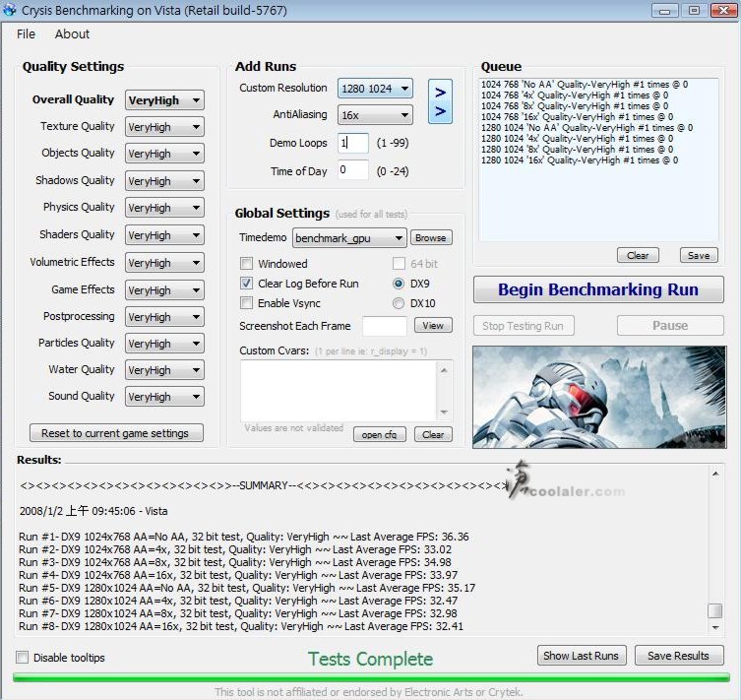Enable Vsync checkbox
Image resolution: width=741 pixels, height=700 pixels.
246,303
